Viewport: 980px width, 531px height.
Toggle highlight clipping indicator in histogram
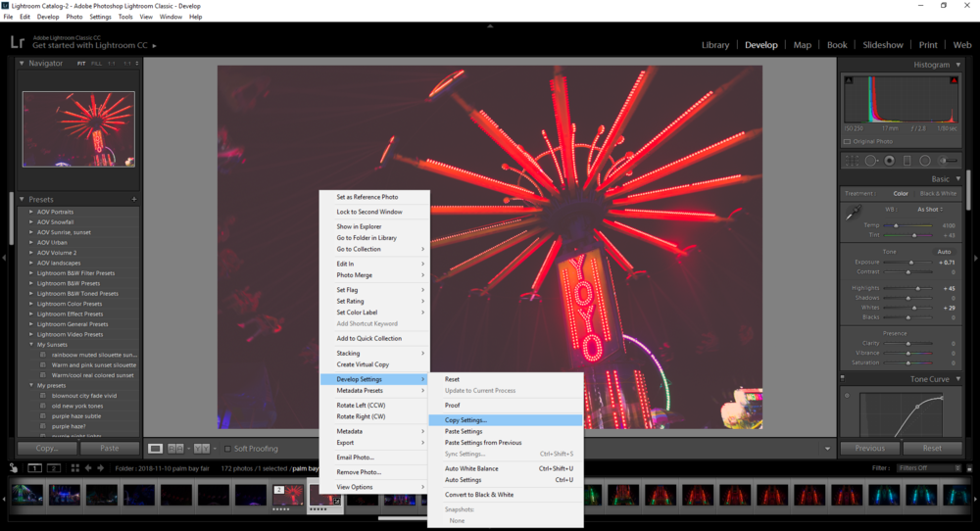[955, 80]
